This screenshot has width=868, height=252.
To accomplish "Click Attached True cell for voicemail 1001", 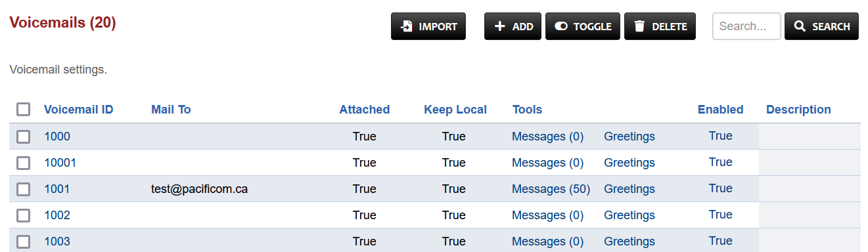I will point(365,189).
